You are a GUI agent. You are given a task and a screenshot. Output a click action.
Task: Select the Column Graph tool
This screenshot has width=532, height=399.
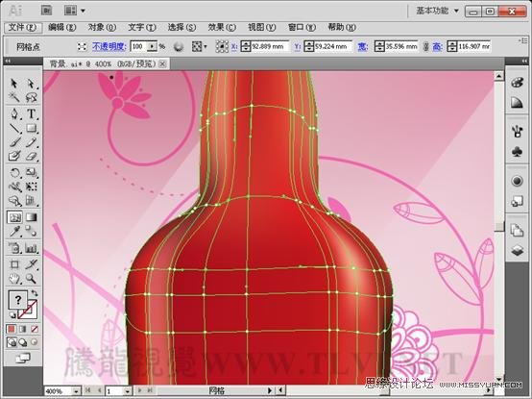31,248
